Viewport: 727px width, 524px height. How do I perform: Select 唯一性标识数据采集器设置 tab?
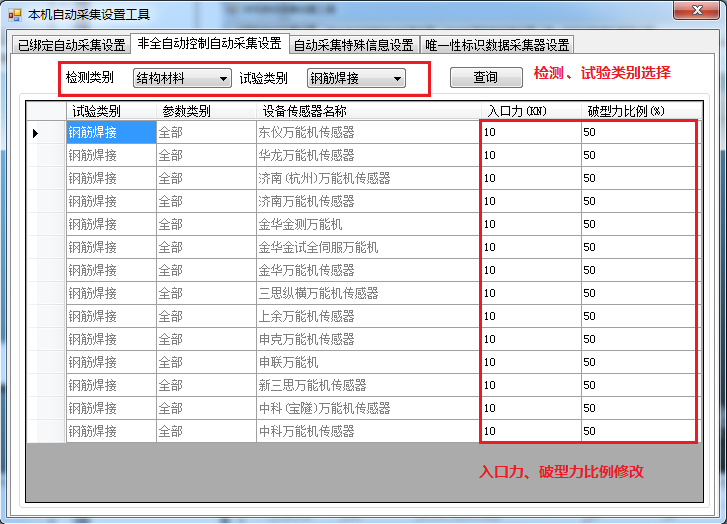click(497, 45)
